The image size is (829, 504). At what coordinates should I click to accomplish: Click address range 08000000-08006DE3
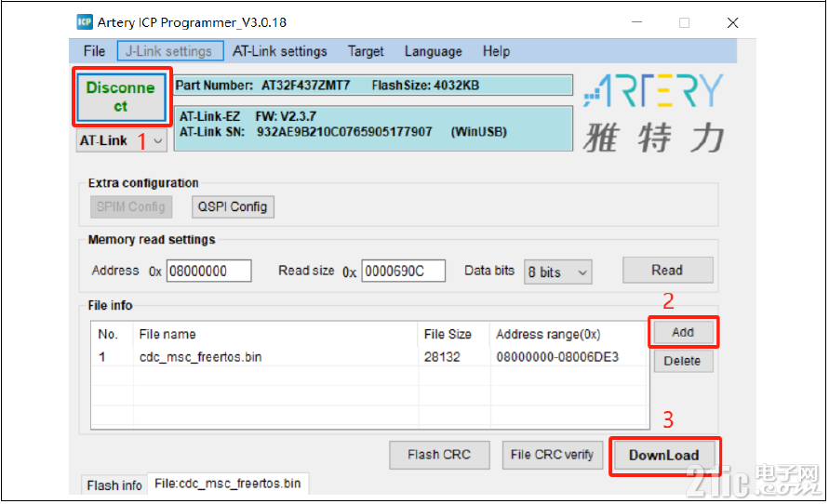coord(557,357)
